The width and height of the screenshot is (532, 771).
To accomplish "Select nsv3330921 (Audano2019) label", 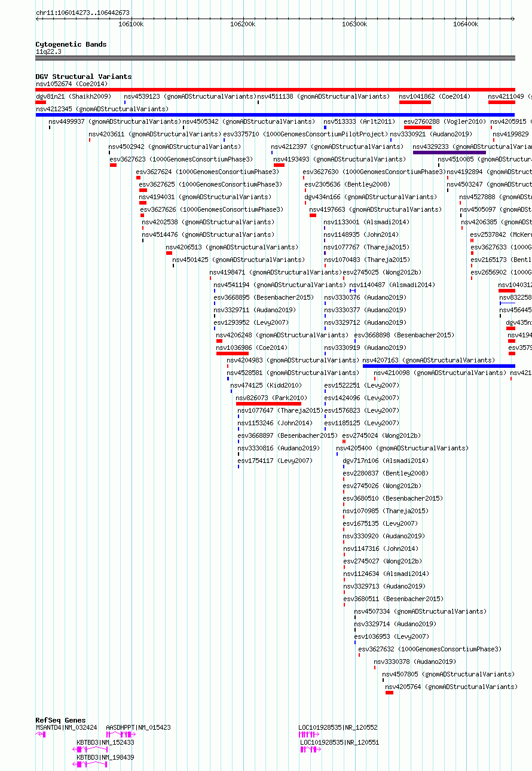I will [430, 134].
